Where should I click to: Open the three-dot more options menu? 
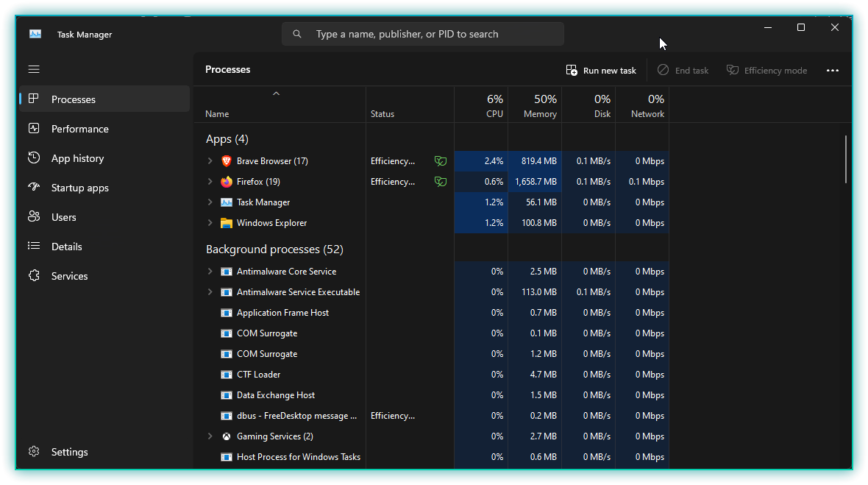click(833, 71)
